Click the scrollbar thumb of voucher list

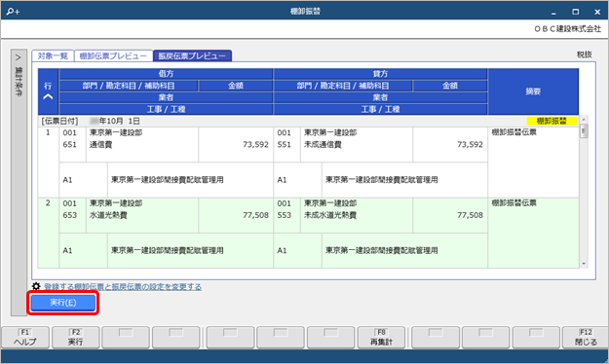(584, 131)
